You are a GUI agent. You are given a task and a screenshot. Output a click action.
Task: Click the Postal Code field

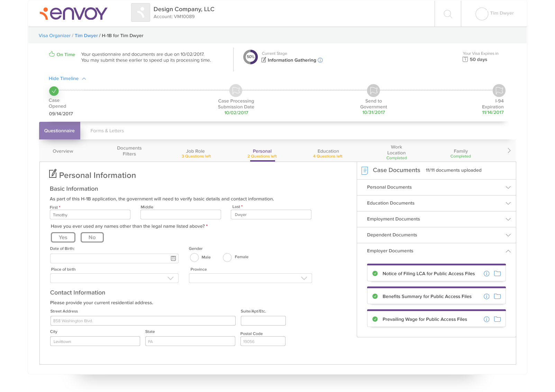pyautogui.click(x=263, y=341)
